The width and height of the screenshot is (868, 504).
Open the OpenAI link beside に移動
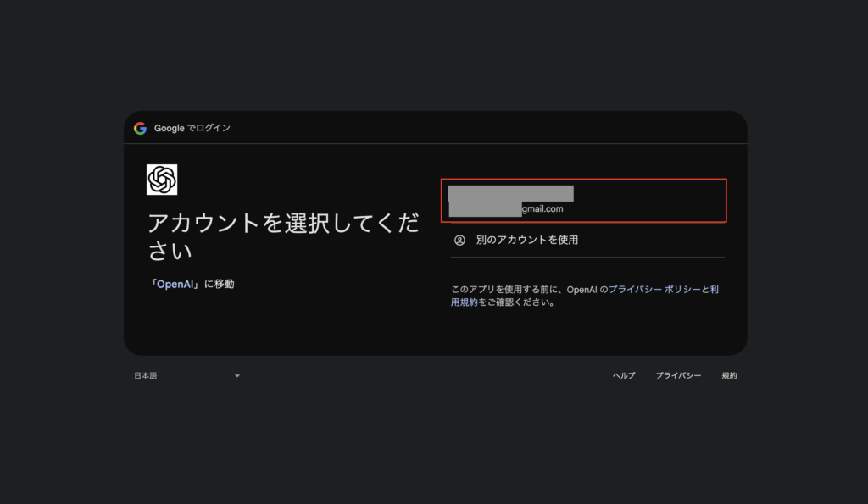point(176,285)
